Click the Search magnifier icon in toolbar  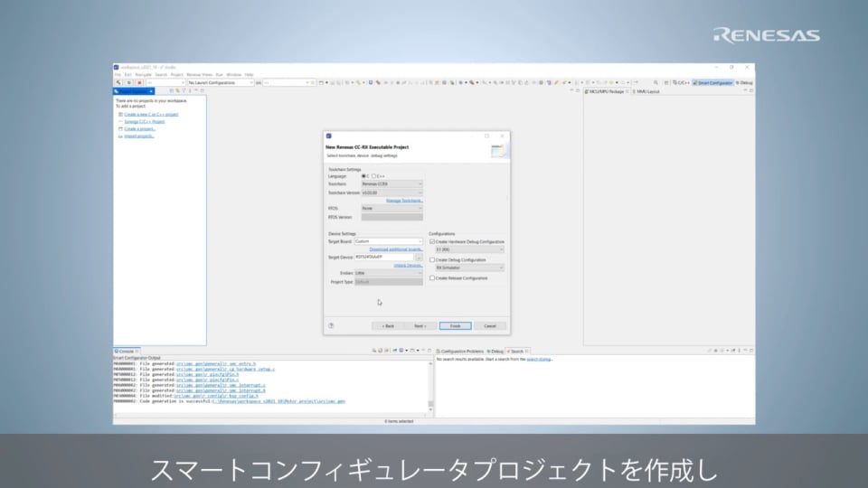656,82
